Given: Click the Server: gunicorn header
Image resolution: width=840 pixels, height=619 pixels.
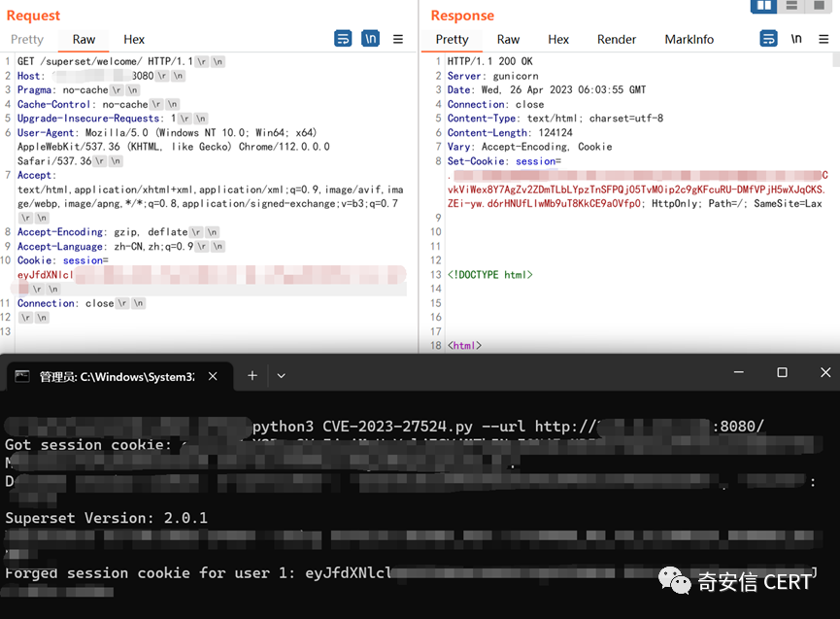Looking at the screenshot, I should coord(493,76).
